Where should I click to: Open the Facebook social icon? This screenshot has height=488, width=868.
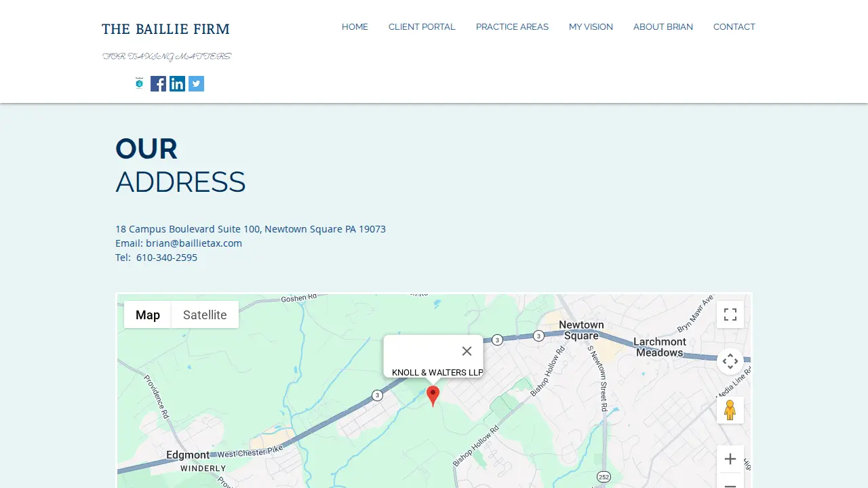[x=158, y=83]
